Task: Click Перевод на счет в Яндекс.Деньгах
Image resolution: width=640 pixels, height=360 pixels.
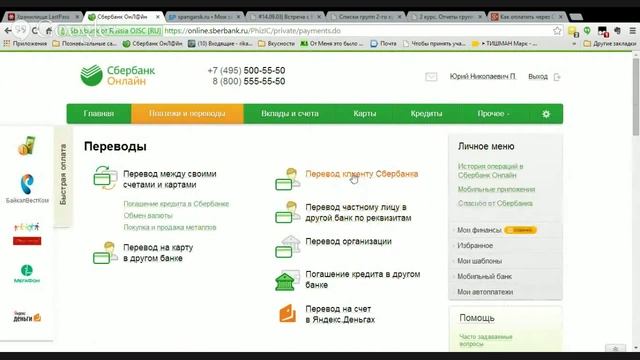Action: pos(340,314)
